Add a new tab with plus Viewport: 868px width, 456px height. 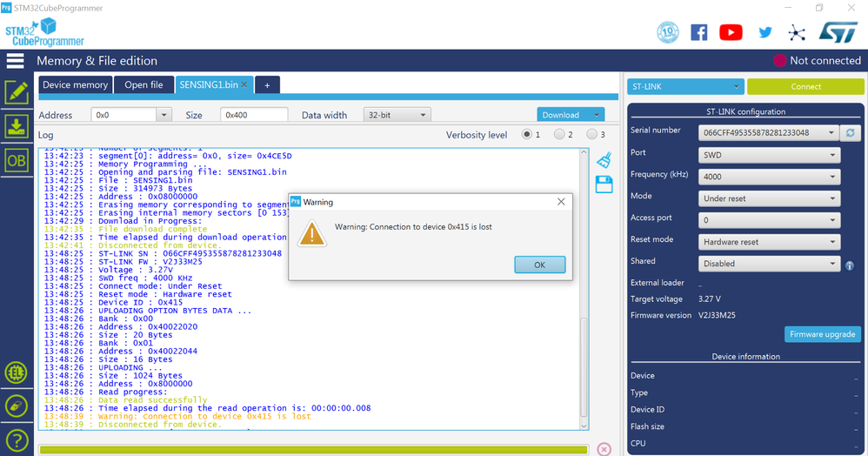pos(267,85)
